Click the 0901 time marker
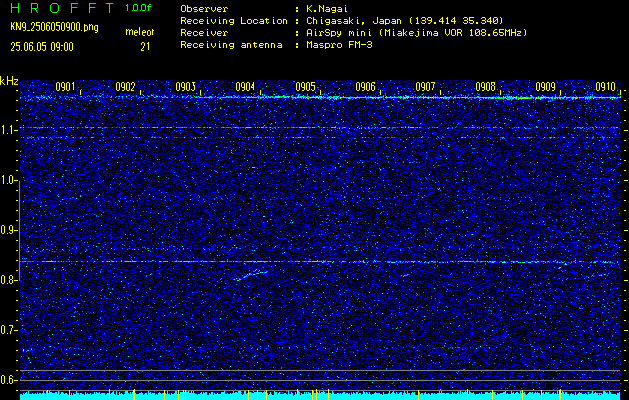Screen dimensions: 629x400 65,87
